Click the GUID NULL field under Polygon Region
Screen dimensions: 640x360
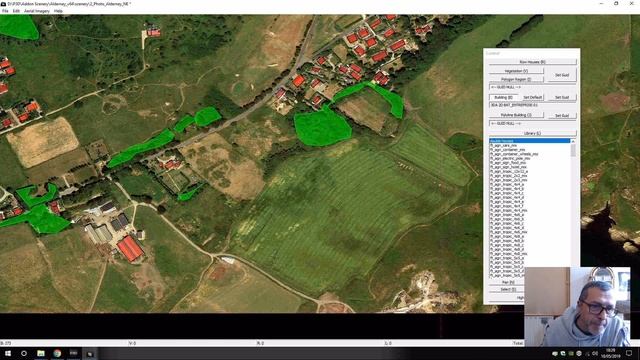tap(532, 87)
